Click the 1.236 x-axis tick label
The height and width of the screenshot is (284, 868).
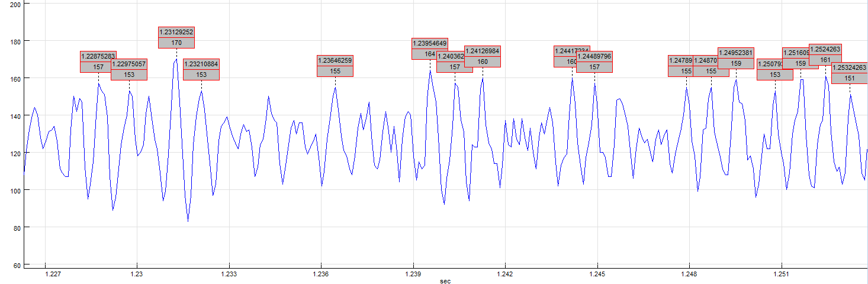[x=321, y=275]
